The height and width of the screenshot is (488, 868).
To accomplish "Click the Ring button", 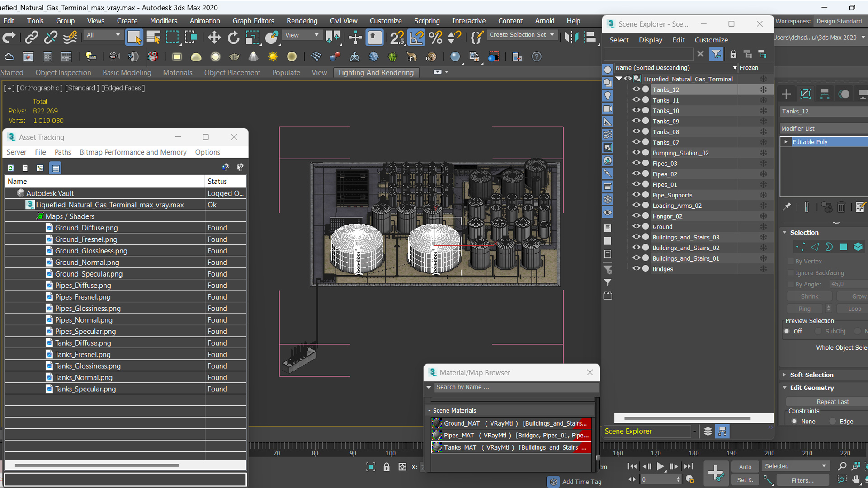I will 805,309.
